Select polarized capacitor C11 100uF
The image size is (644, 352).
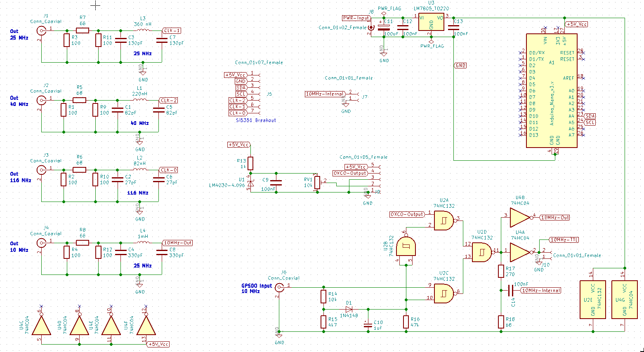pyautogui.click(x=384, y=27)
